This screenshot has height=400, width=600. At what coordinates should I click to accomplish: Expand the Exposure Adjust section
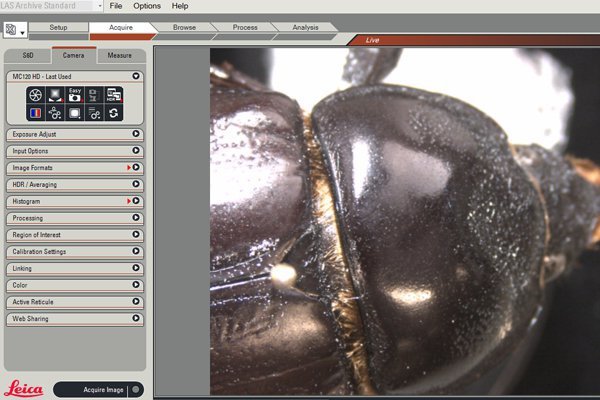click(74, 133)
